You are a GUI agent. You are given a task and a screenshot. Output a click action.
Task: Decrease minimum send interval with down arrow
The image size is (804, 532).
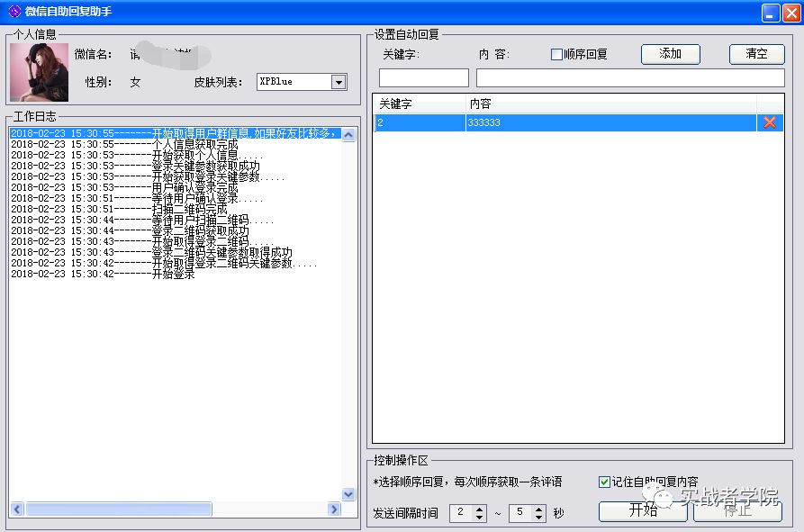(479, 517)
